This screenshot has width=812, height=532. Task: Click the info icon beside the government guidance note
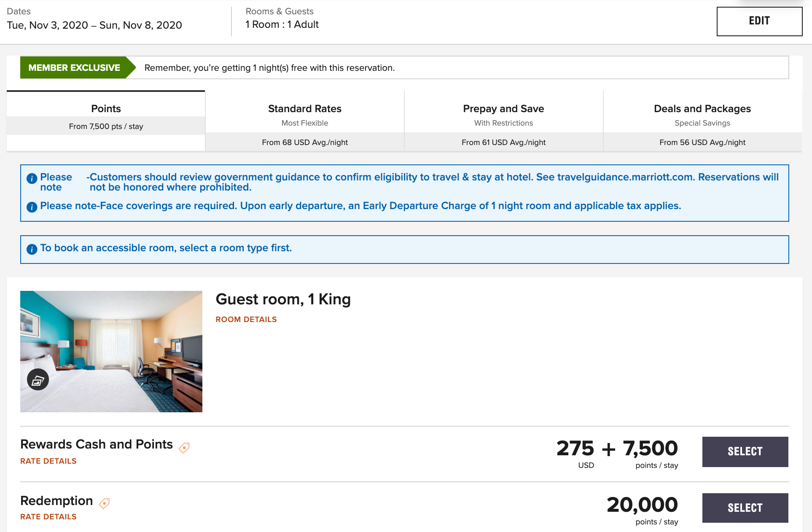(32, 178)
